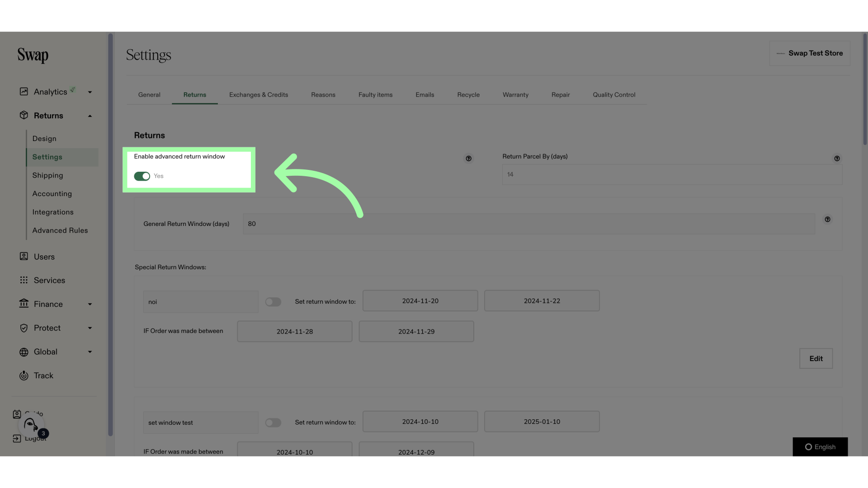This screenshot has width=868, height=488.
Task: Expand the Analytics menu arrow
Action: pyautogui.click(x=90, y=92)
